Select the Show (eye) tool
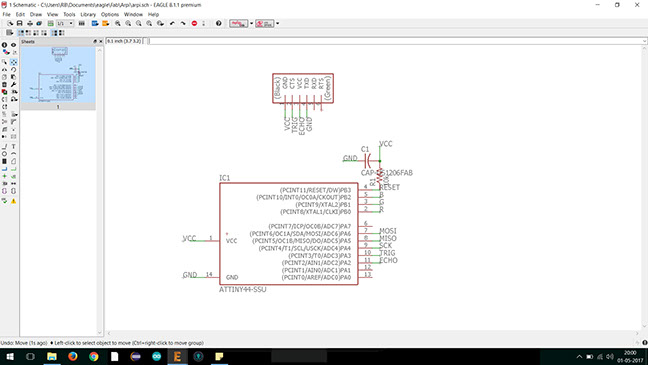This screenshot has width=648, height=365. [14, 45]
